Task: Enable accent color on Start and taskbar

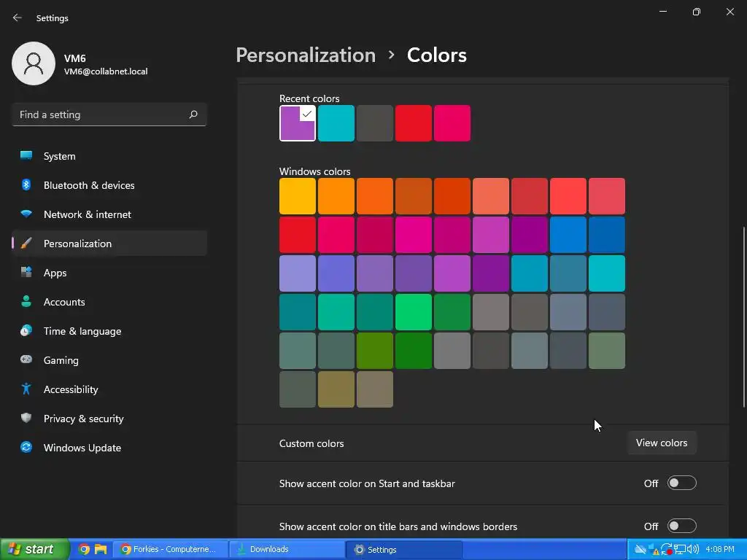Action: [682, 483]
